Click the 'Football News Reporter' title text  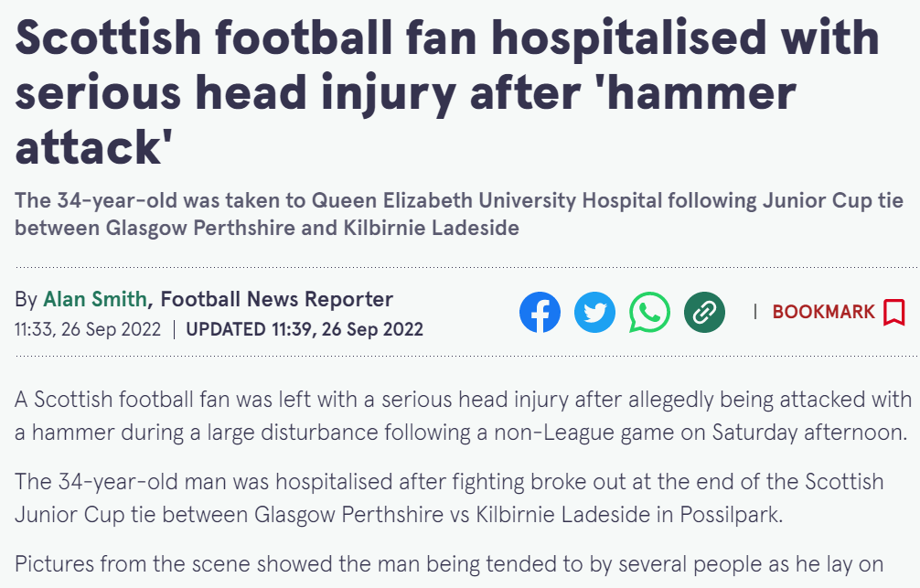coord(277,299)
